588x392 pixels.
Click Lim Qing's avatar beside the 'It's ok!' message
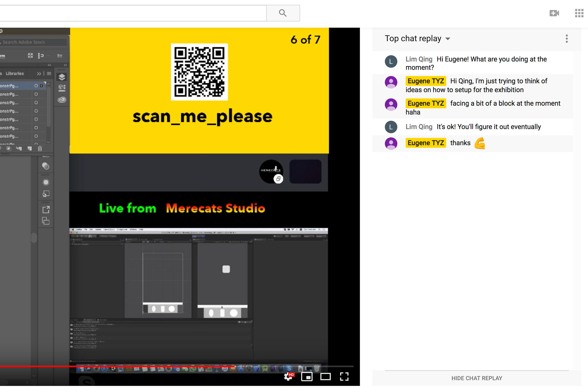coord(391,127)
